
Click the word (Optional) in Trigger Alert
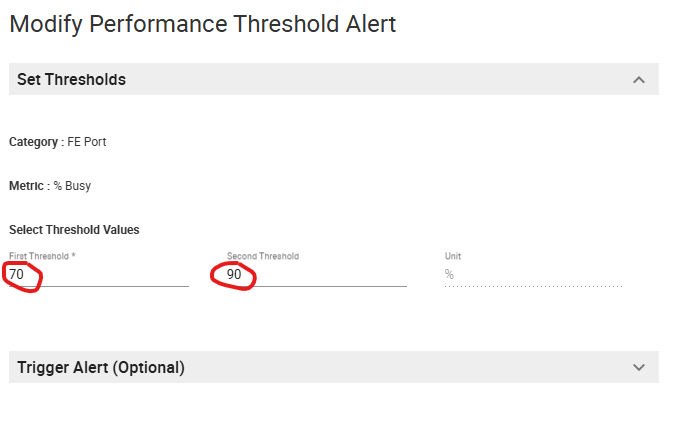pos(148,367)
